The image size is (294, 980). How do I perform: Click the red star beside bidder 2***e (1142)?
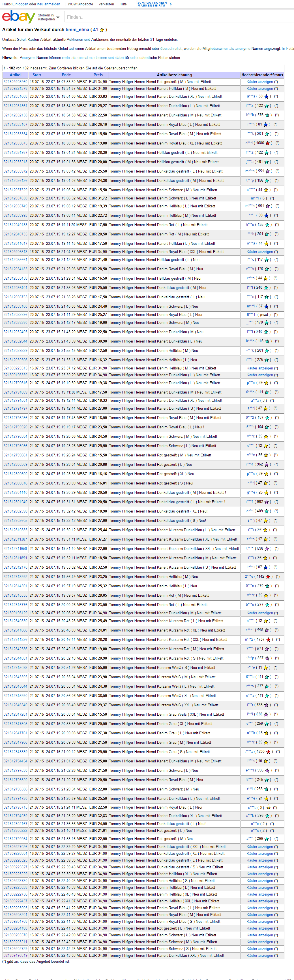268,577
